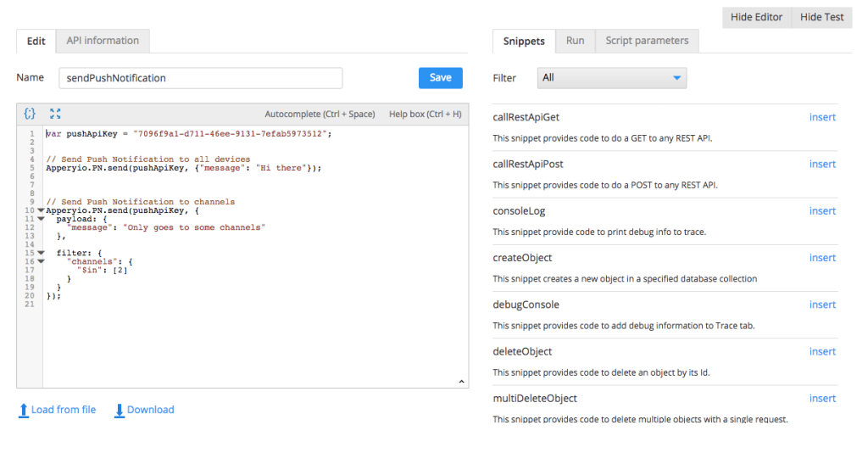Screen dimensions: 868x453
Task: Click the "$in": [2] code line
Action: (x=102, y=271)
